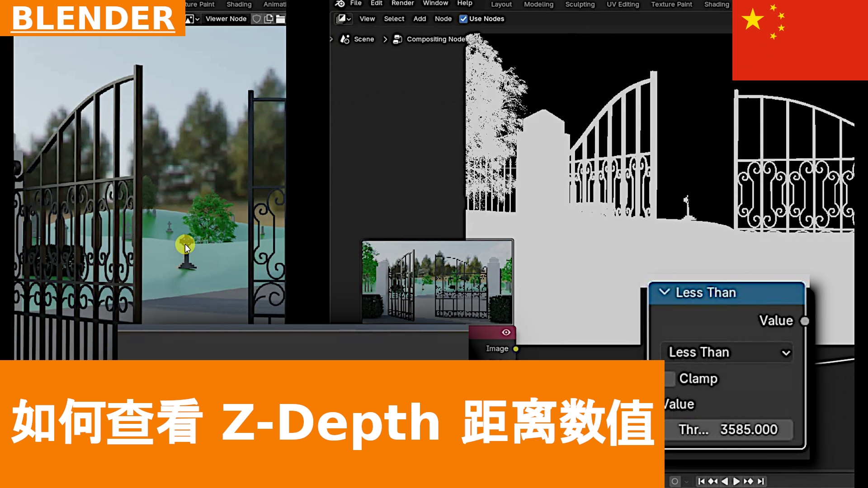Play the animation forward
This screenshot has height=488, width=868.
[x=736, y=481]
